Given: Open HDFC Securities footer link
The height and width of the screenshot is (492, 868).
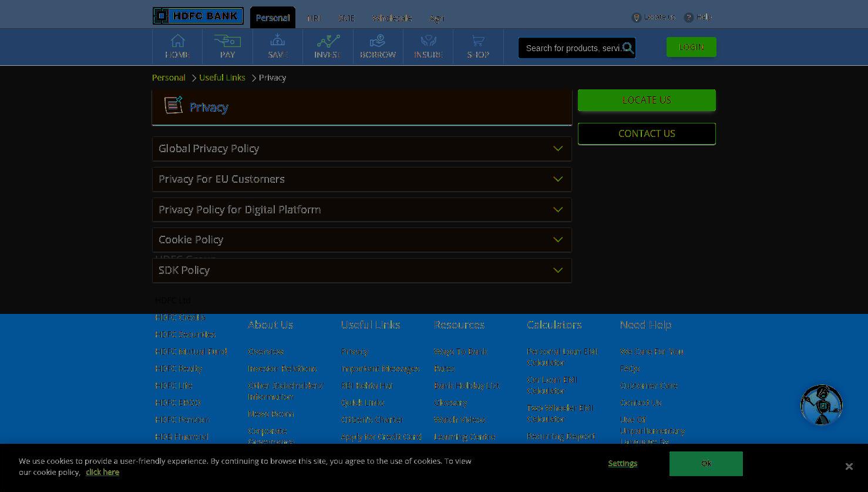Looking at the screenshot, I should coord(186,334).
